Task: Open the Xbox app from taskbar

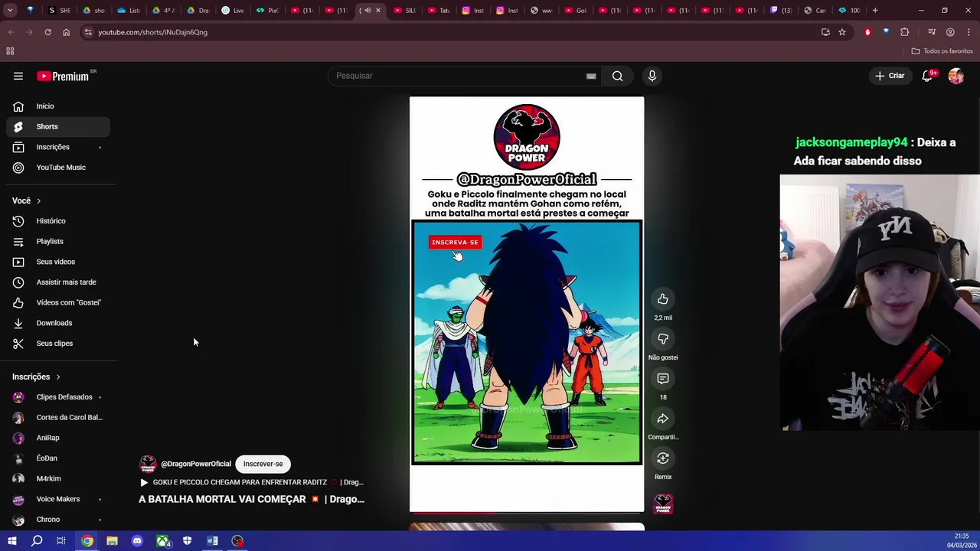Action: (x=162, y=541)
